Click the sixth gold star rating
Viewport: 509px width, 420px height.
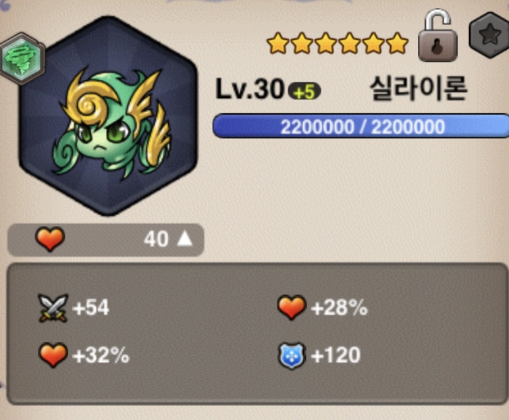click(x=398, y=43)
